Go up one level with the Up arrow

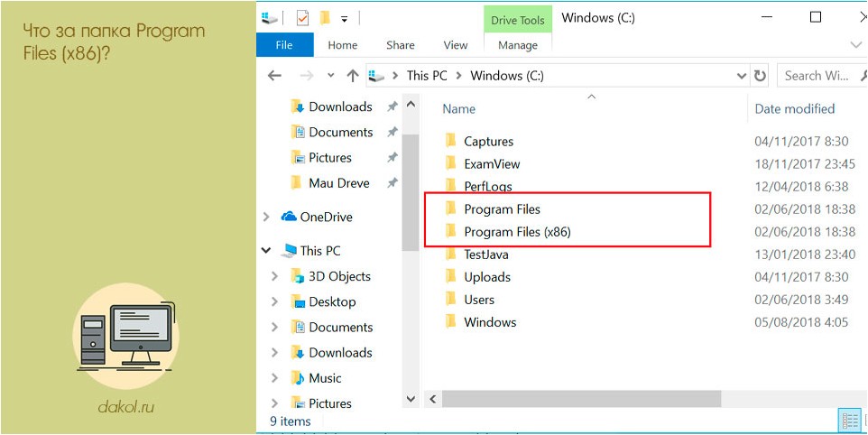(x=353, y=76)
